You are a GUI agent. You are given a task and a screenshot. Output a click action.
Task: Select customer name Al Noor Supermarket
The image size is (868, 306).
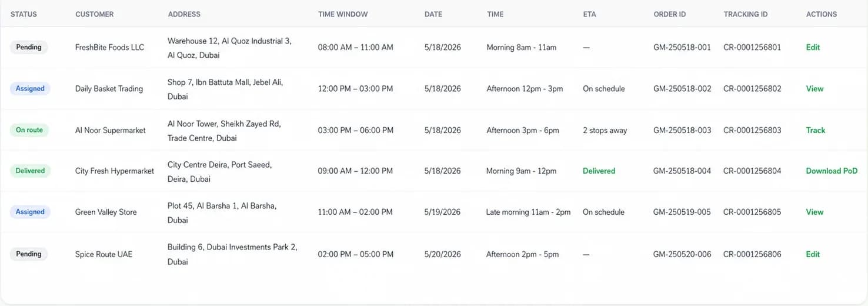[110, 130]
